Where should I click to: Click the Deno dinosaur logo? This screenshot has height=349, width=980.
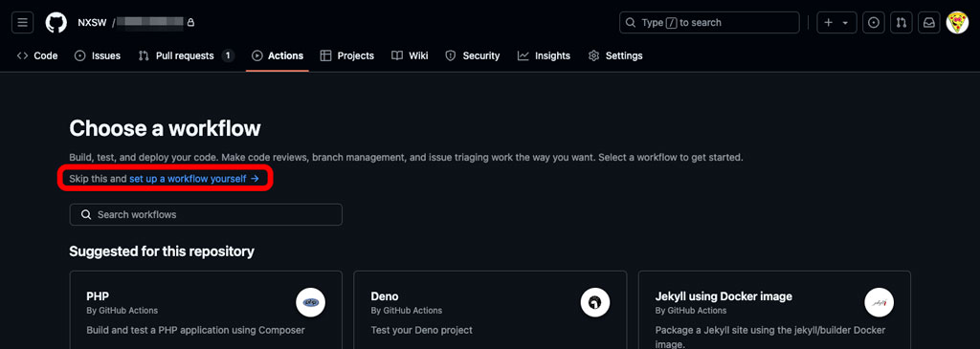click(x=595, y=303)
